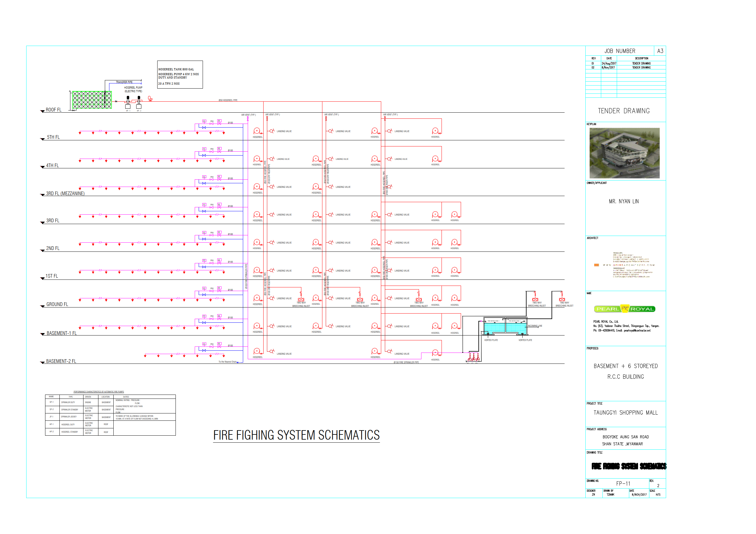
Task: Click the ROOF FL level label
Action: click(x=54, y=110)
